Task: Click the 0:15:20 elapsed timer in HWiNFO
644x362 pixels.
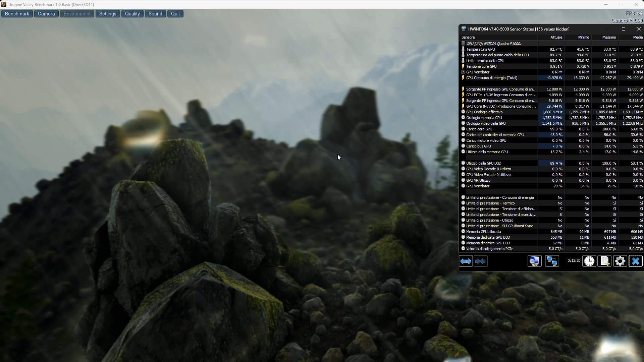Action: coord(574,260)
